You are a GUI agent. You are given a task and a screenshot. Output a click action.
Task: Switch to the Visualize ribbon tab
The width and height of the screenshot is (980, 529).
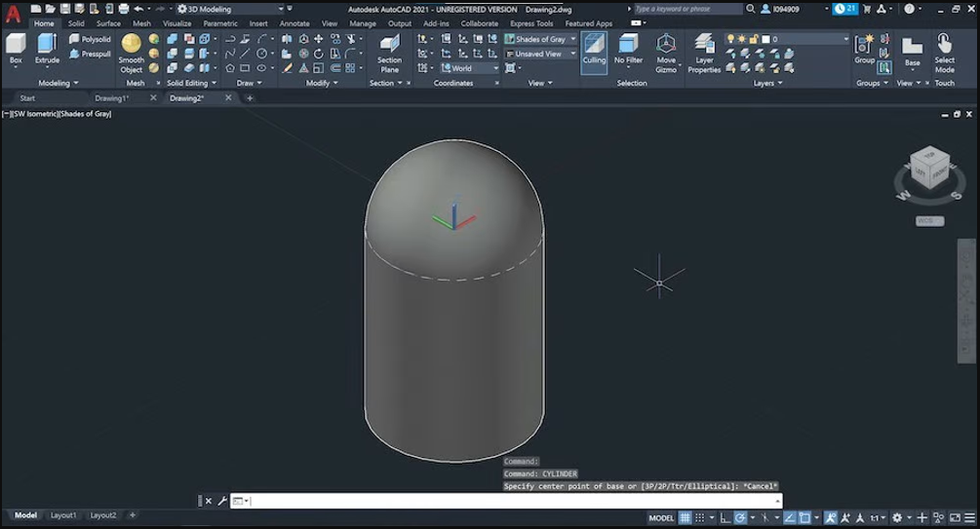(176, 23)
